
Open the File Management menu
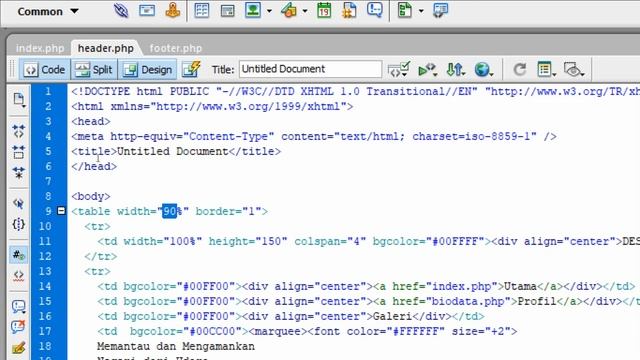[x=456, y=70]
